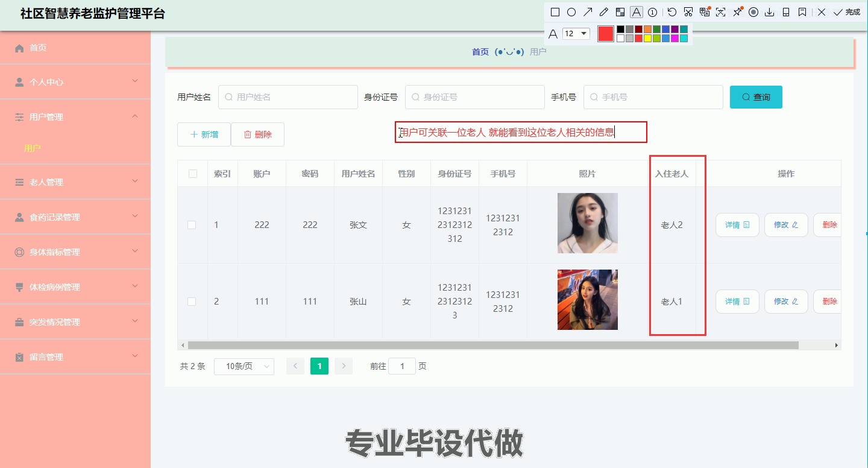
Task: Choose the arrow annotation tool
Action: 588,11
